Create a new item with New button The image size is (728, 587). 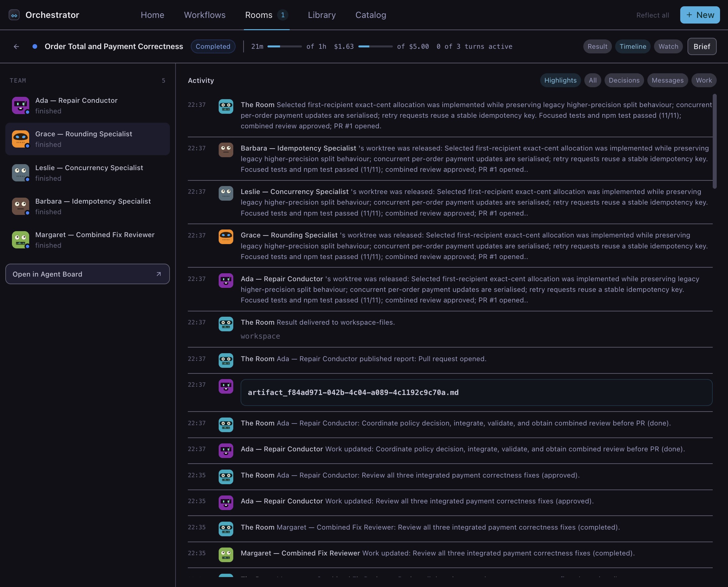(x=700, y=15)
